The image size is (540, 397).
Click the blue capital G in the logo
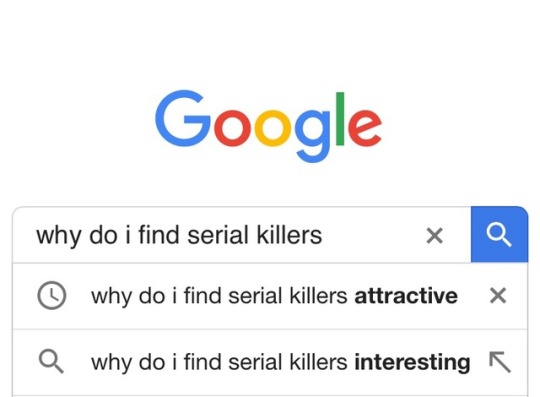coord(183,118)
